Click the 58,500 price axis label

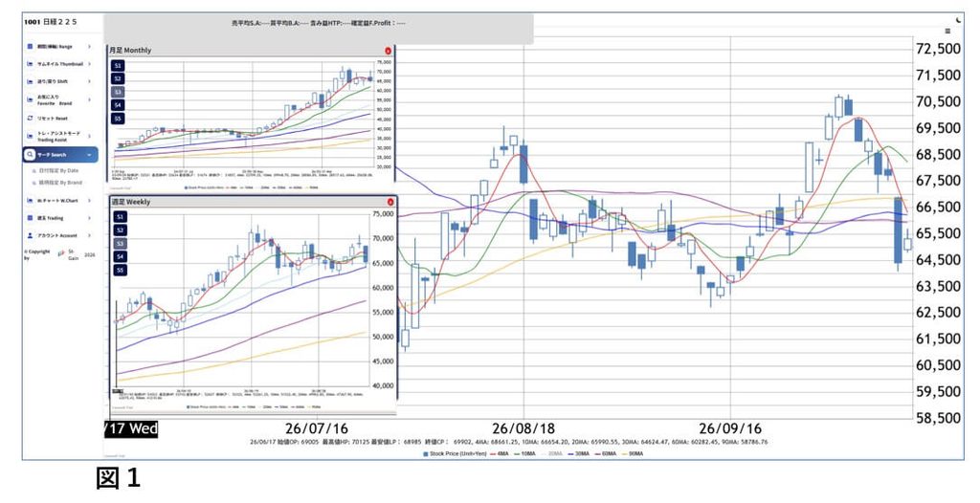[938, 418]
